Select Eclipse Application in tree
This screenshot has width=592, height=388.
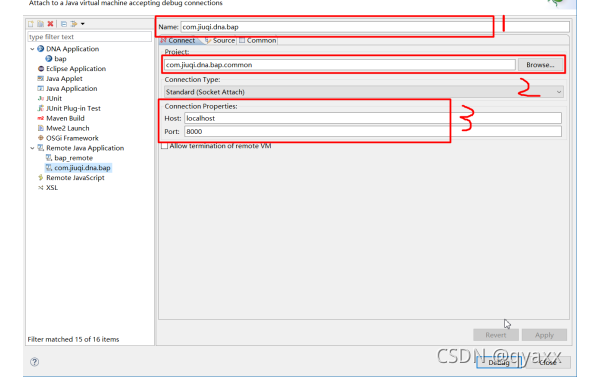[x=76, y=69]
